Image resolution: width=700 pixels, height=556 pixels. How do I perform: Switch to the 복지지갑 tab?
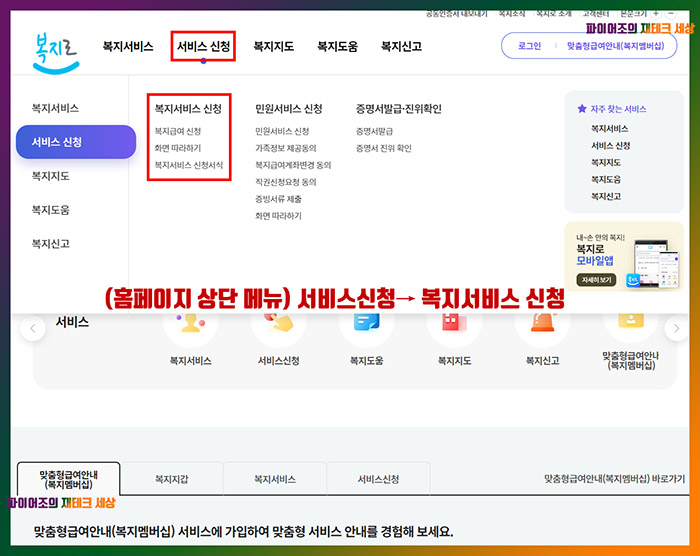(x=172, y=479)
